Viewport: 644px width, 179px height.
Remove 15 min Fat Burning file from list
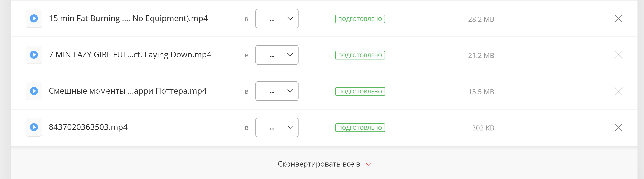(618, 19)
